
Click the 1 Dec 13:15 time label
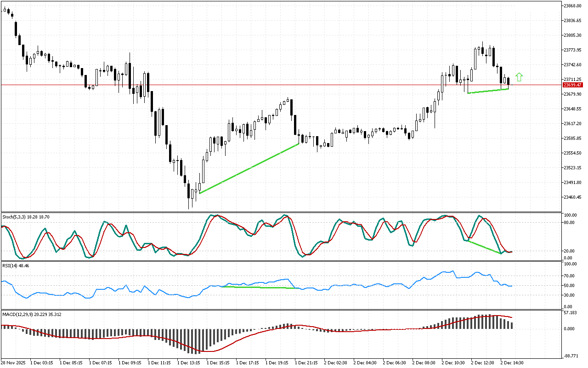coord(188,362)
